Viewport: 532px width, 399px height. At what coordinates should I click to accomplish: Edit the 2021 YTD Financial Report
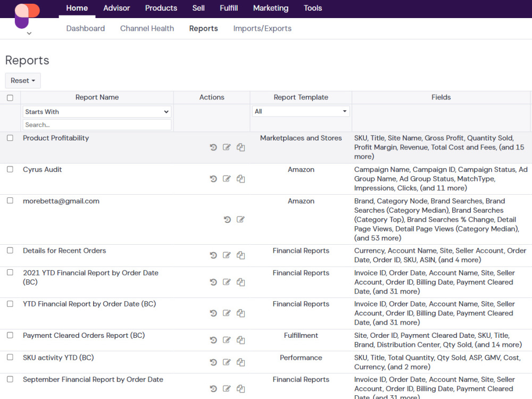[x=227, y=282]
